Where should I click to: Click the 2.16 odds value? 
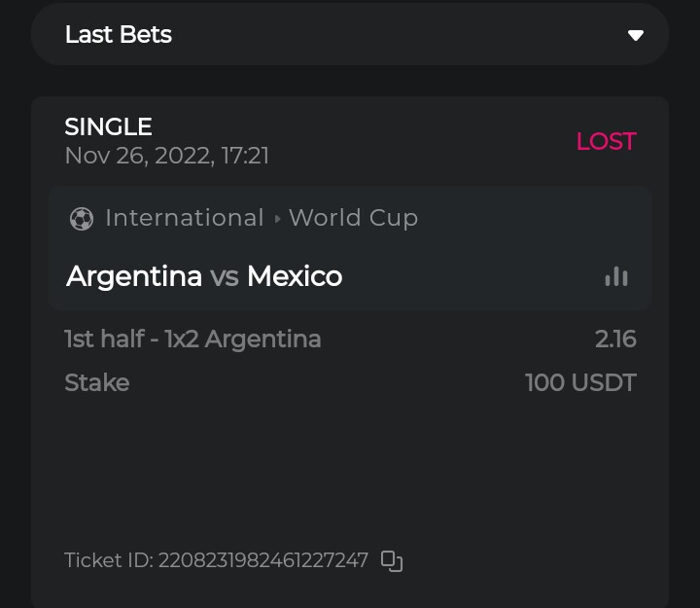pos(615,339)
